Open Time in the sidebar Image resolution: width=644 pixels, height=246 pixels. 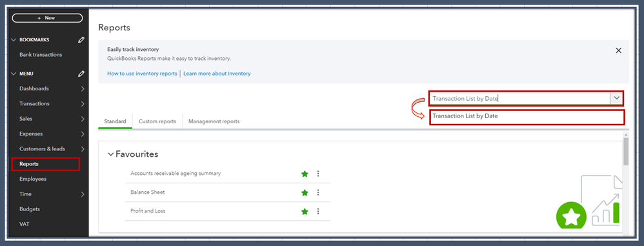[x=25, y=194]
